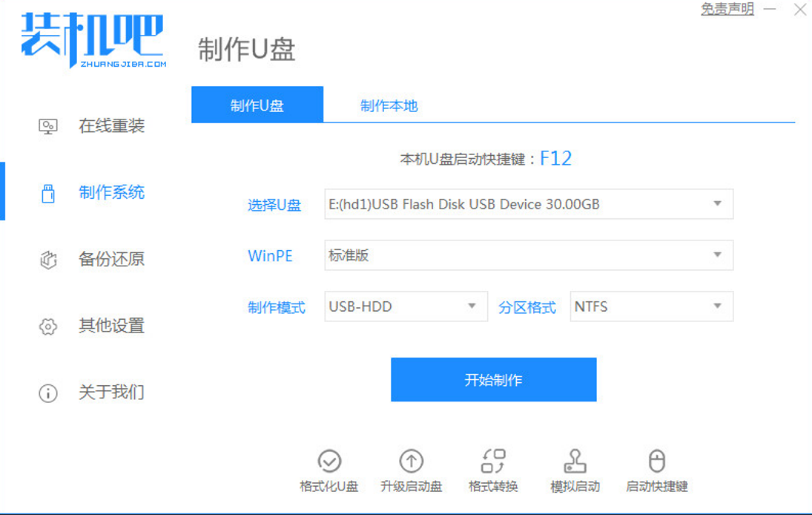Launch the 模拟启动 simulation icon
Image resolution: width=812 pixels, height=515 pixels.
[575, 461]
